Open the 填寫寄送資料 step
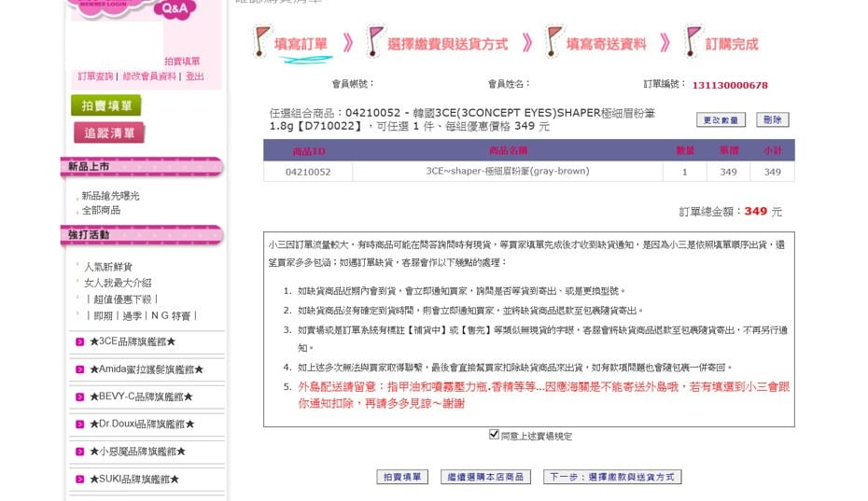This screenshot has width=868, height=501. pyautogui.click(x=606, y=44)
